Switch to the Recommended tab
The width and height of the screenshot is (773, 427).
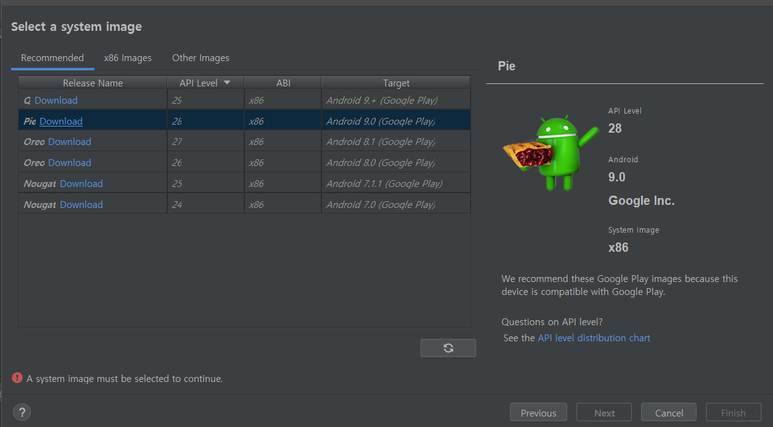point(52,58)
